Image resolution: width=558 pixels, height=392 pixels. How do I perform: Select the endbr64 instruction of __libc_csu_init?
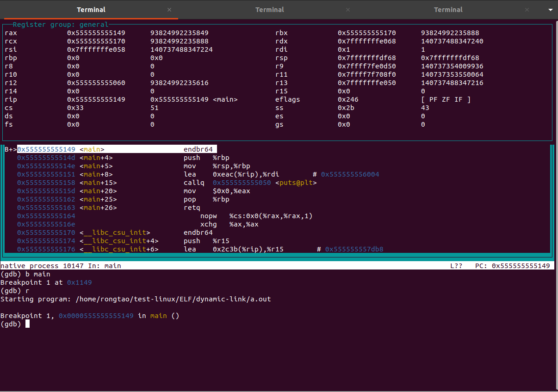(x=198, y=233)
